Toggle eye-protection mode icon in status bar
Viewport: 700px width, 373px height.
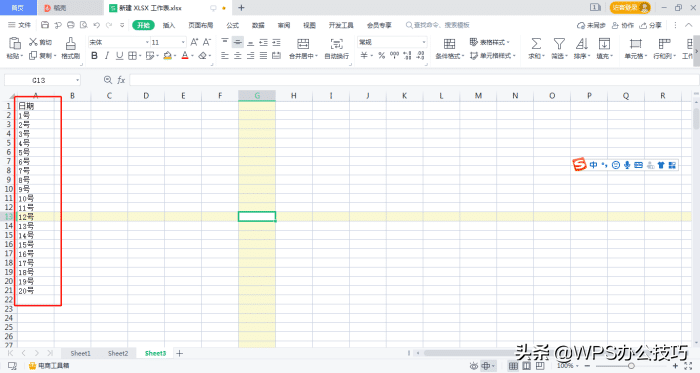(474, 366)
